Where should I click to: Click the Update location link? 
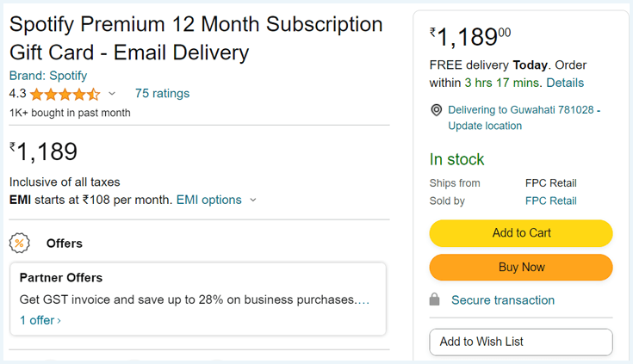(485, 126)
